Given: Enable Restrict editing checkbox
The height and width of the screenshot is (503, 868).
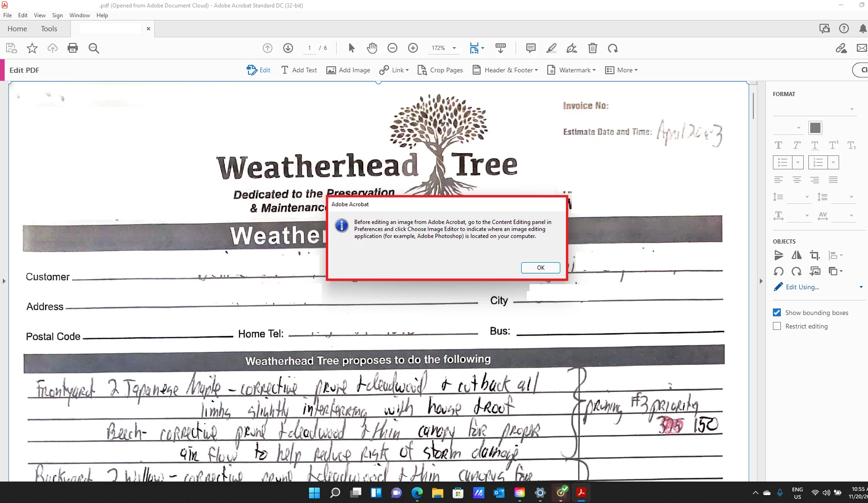Looking at the screenshot, I should tap(777, 326).
